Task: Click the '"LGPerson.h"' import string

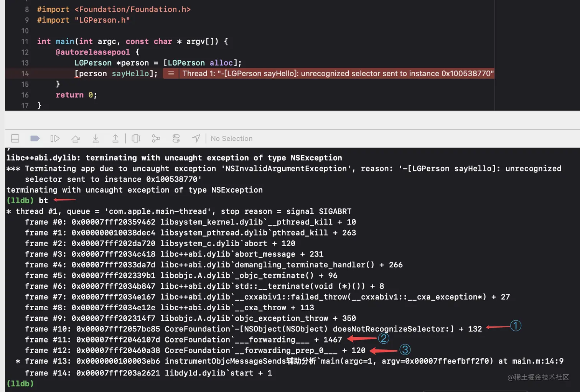Action: click(x=102, y=20)
